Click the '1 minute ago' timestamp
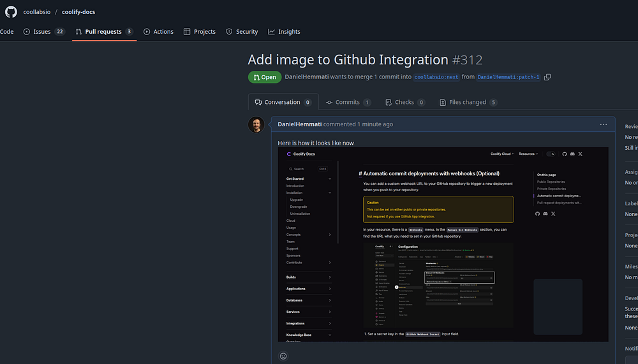Viewport: 638px width, 364px height. 375,124
